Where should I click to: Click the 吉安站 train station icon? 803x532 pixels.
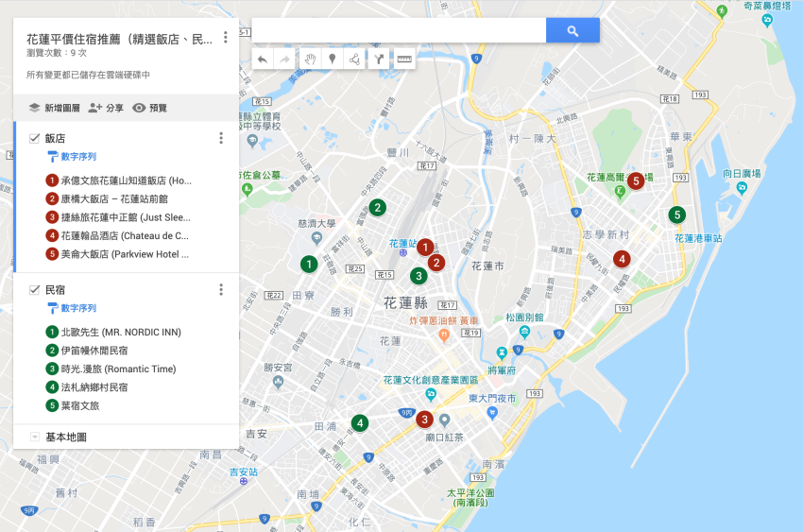(244, 481)
